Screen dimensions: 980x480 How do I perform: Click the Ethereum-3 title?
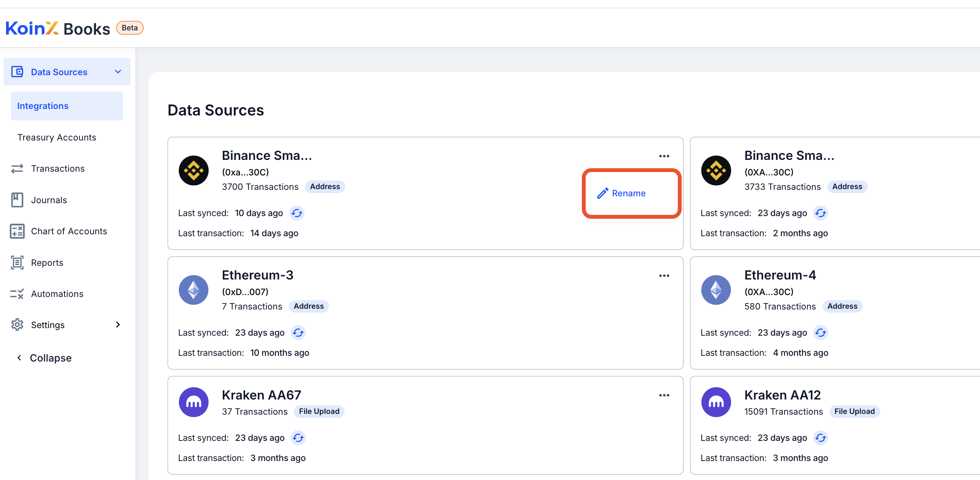258,275
